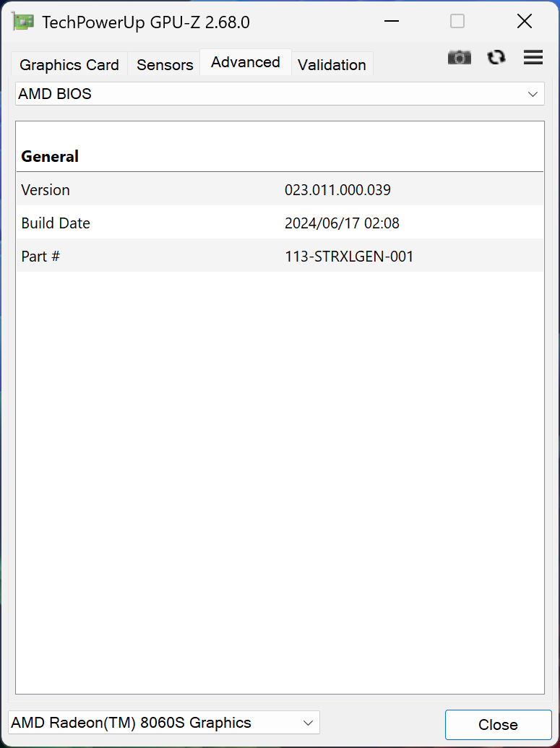
Task: Click the camera screenshot icon
Action: [459, 58]
